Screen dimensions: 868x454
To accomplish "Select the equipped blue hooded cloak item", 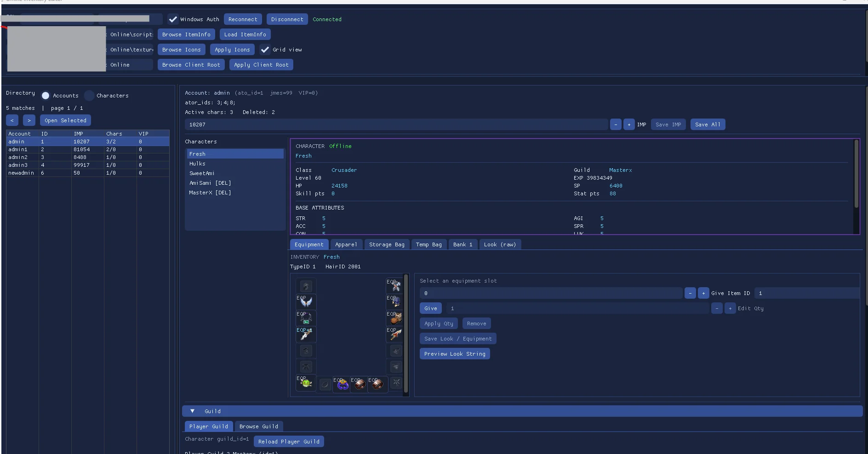I will coord(395,302).
